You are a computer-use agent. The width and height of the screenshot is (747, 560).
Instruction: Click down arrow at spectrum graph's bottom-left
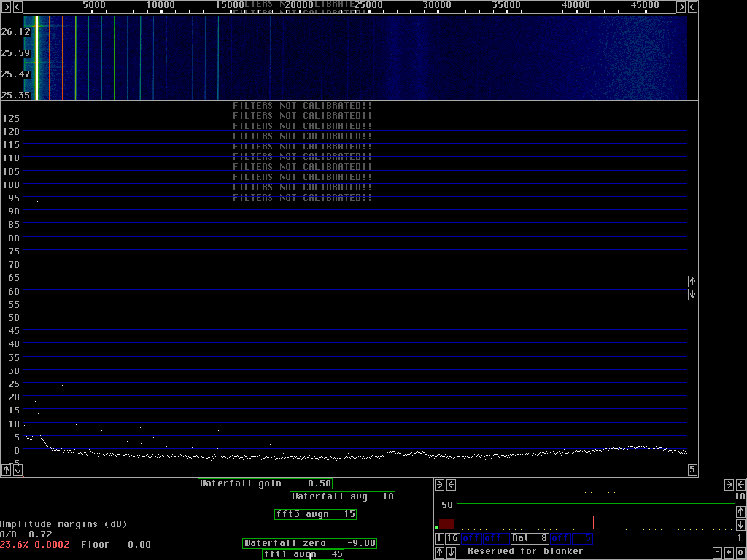click(18, 470)
